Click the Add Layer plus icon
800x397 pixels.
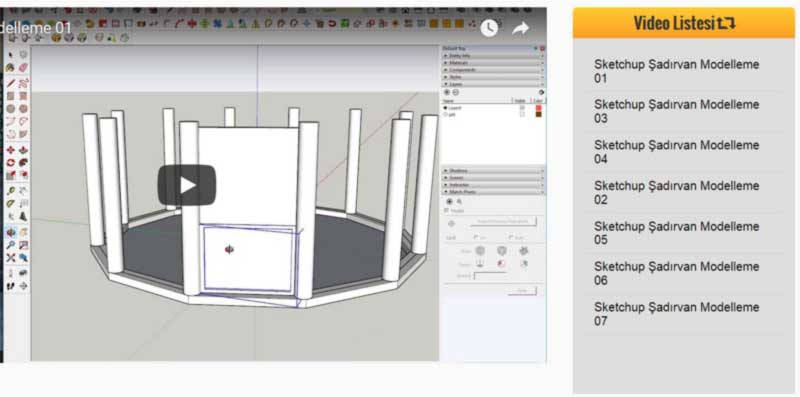click(x=447, y=92)
